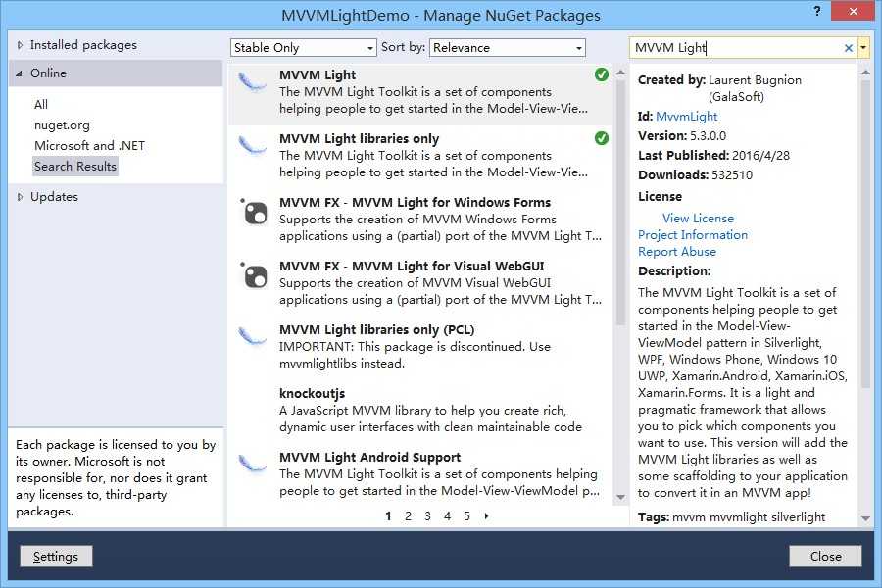
Task: Select the MVVM Light Android Support package
Action: pos(419,473)
